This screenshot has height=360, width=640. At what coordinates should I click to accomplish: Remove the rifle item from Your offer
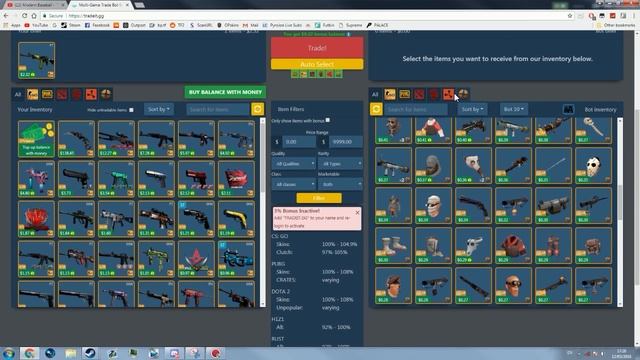tap(36, 60)
